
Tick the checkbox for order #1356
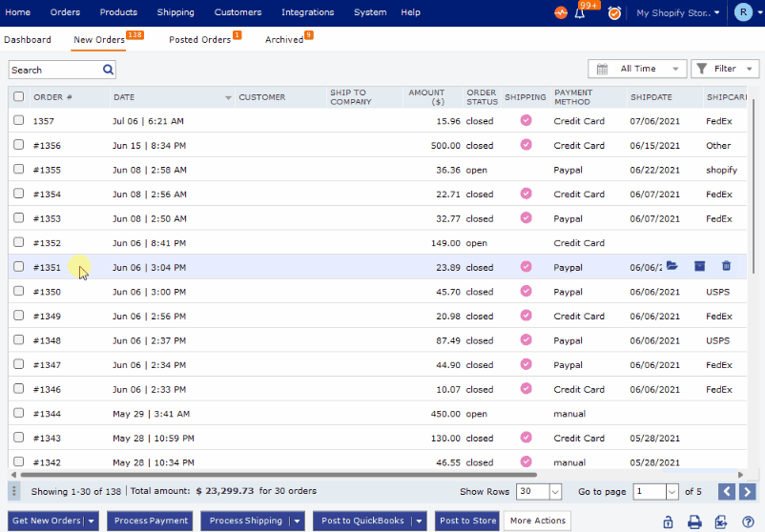(x=19, y=145)
